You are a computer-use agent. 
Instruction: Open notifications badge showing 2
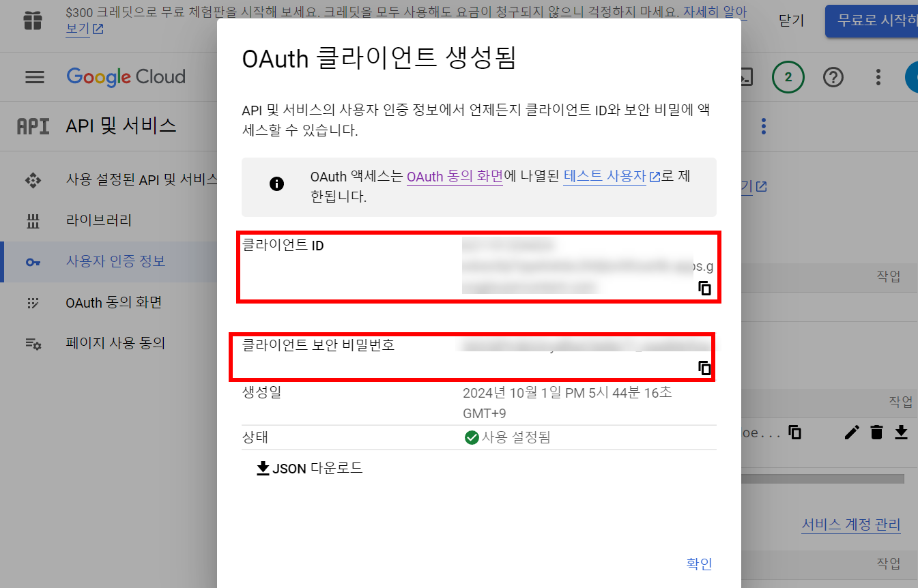click(x=788, y=77)
